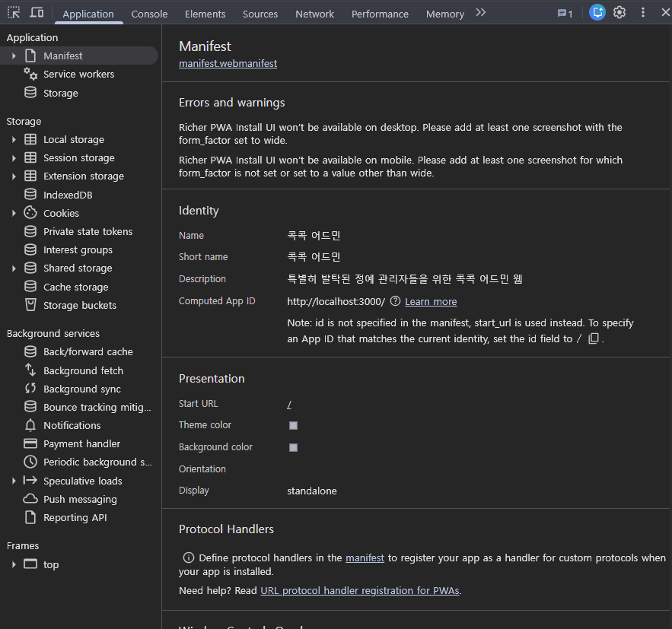Click the Speculative loads arrow icon

coord(30,481)
